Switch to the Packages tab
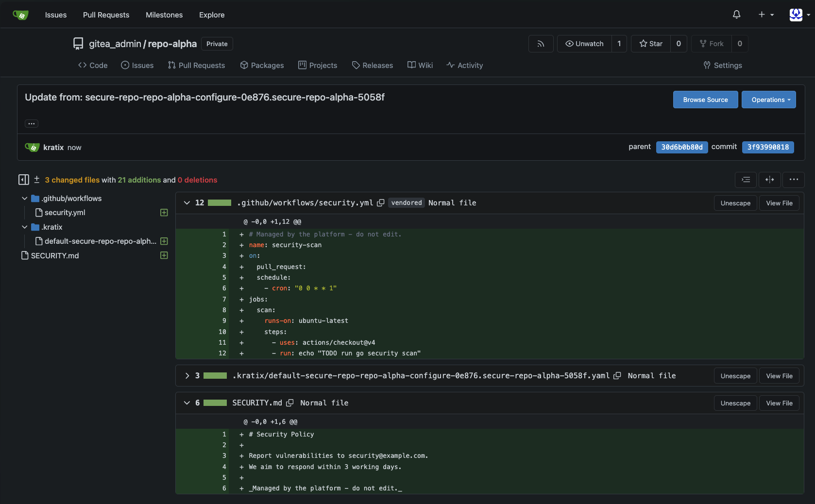Image resolution: width=815 pixels, height=504 pixels. pos(262,65)
